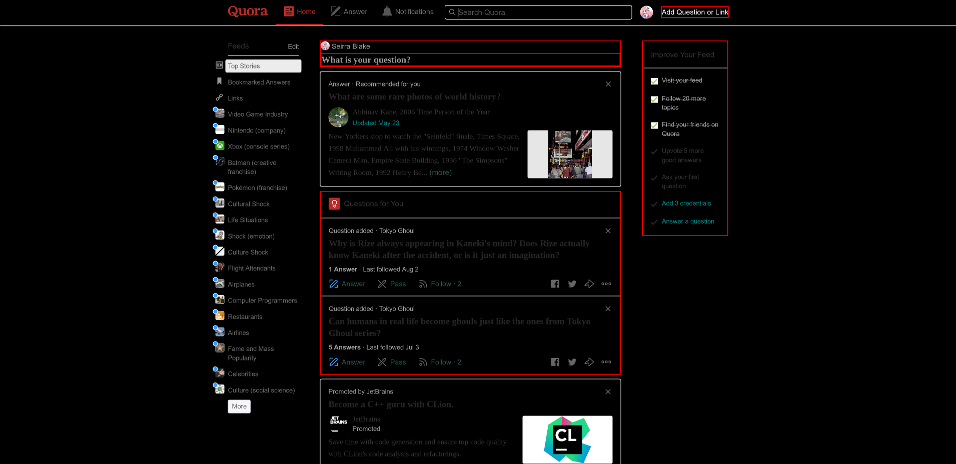
Task: Dismiss the Rize and Kaneki question
Action: (x=608, y=231)
